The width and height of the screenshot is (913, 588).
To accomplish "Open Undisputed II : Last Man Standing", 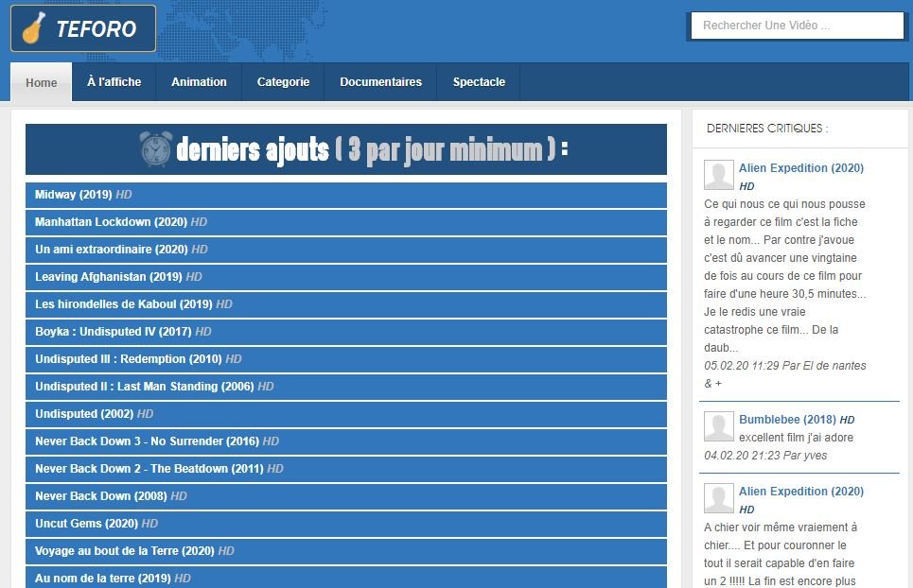I will [x=346, y=387].
